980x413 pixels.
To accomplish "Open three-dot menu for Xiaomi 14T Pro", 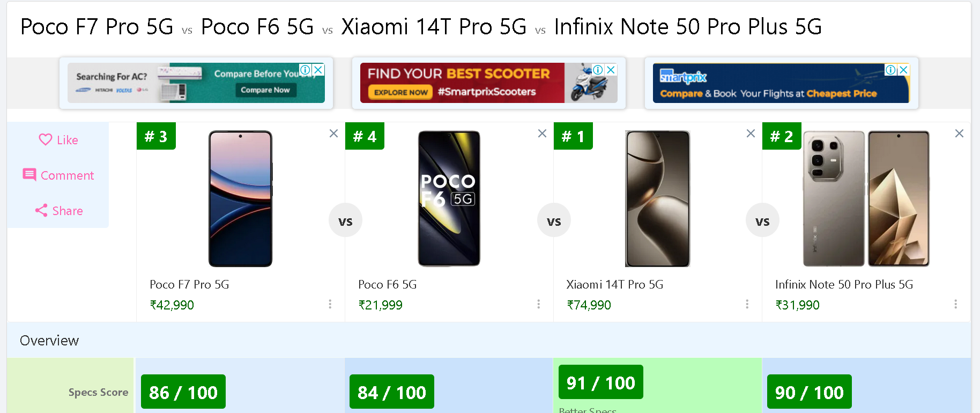I will [x=747, y=304].
